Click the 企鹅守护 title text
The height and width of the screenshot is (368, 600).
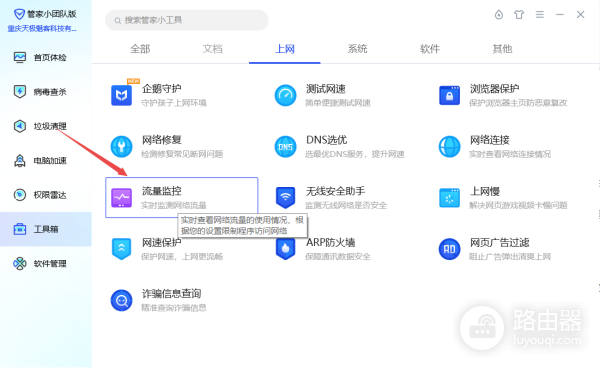click(x=162, y=89)
